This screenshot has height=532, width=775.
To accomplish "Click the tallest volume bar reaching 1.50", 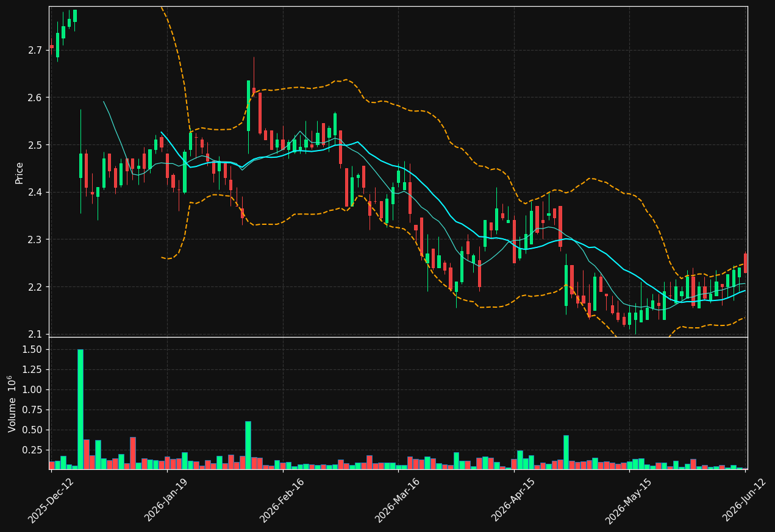I will (80, 409).
